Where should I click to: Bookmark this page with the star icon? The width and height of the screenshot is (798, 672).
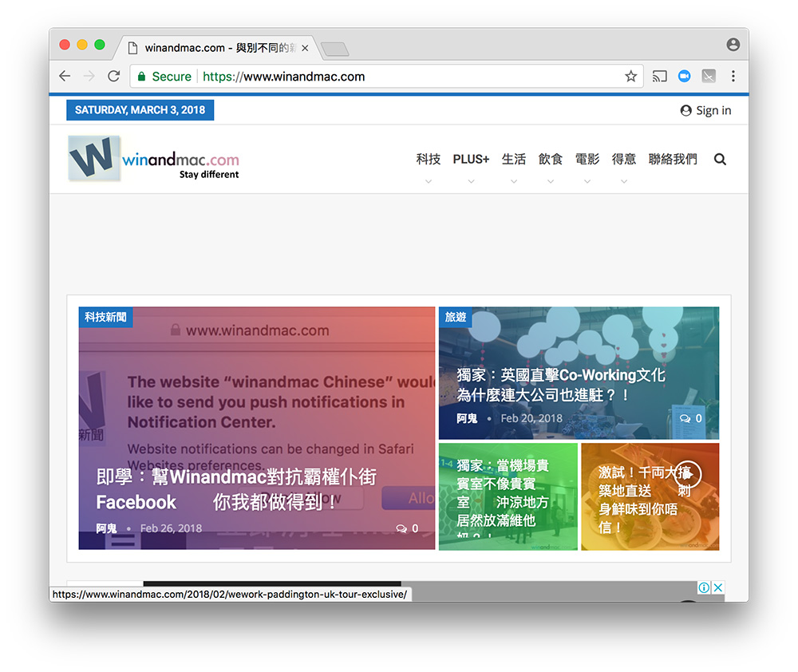630,77
